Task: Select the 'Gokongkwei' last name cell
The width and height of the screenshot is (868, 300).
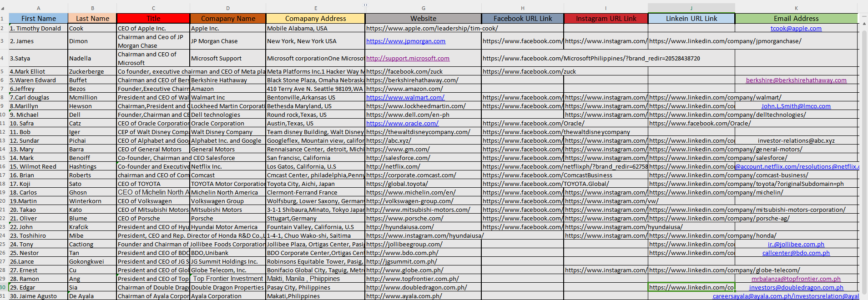Action: pos(92,261)
